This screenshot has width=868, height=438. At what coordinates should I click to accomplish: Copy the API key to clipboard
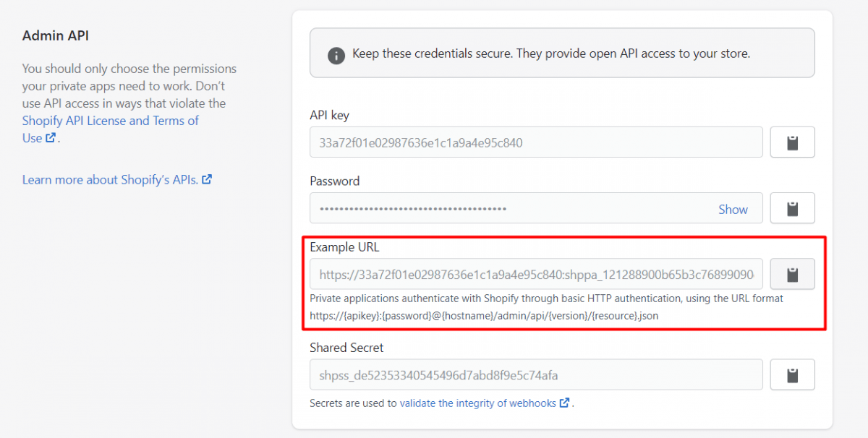click(792, 142)
